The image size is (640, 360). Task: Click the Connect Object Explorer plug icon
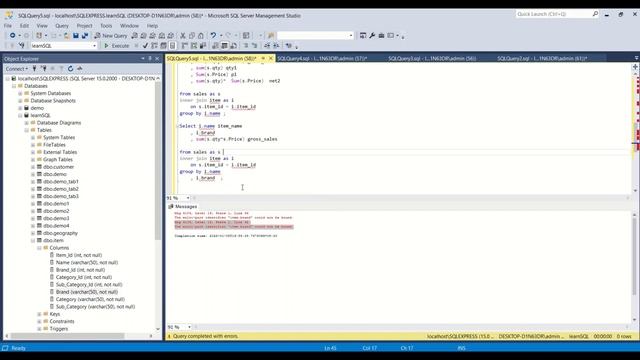point(34,69)
